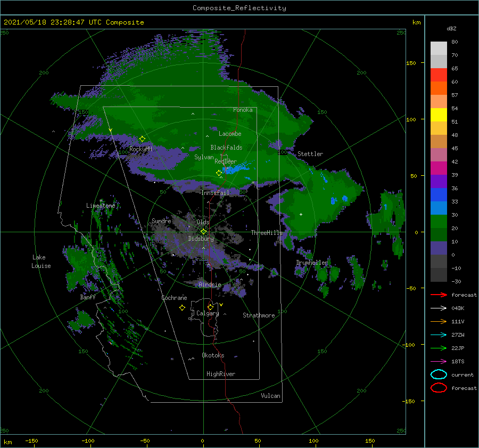Click the km unit label at bottom-left
The width and height of the screenshot is (479, 448).
(7, 442)
